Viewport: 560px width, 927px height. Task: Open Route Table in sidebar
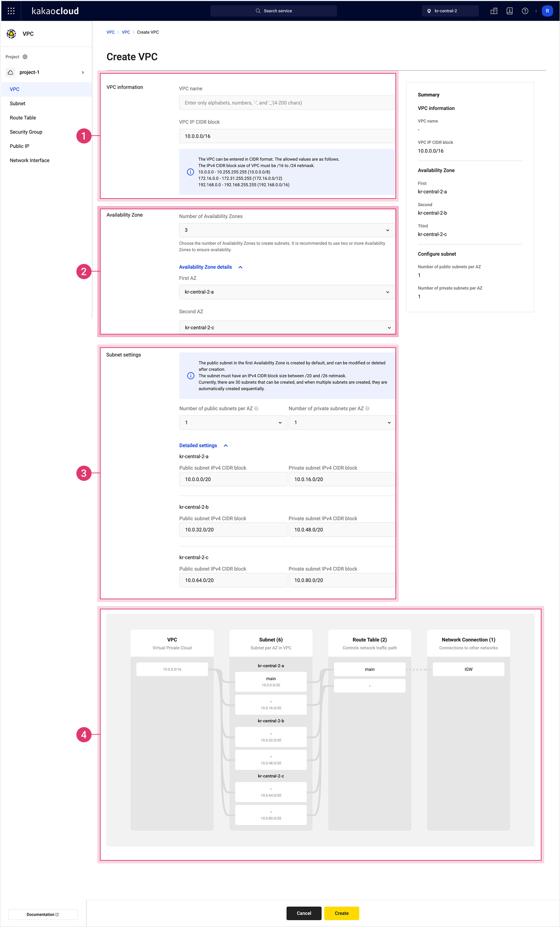click(46, 118)
